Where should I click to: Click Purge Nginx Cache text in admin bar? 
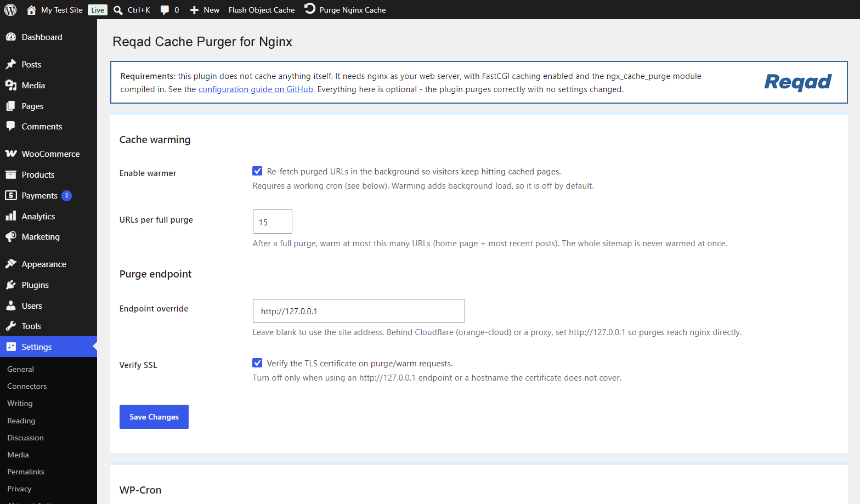353,10
